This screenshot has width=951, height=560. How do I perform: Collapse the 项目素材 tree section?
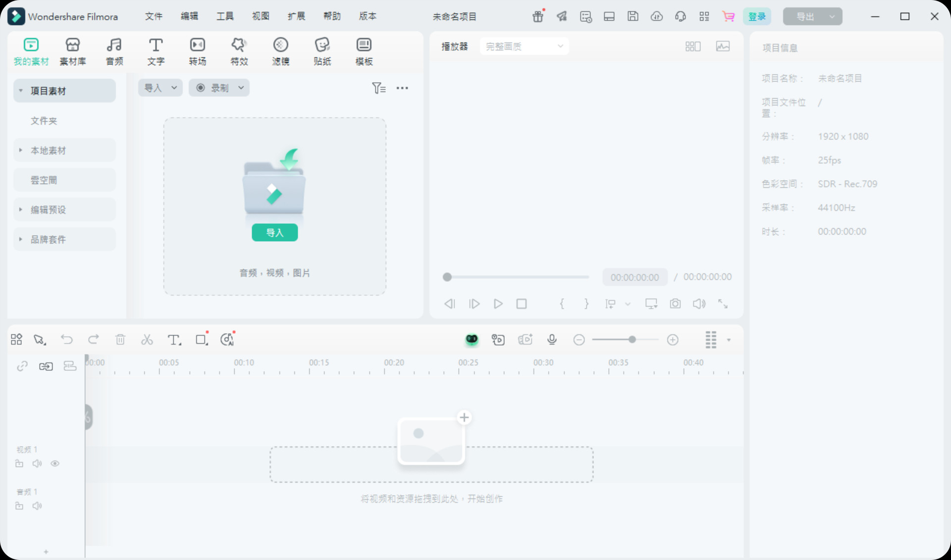(21, 91)
